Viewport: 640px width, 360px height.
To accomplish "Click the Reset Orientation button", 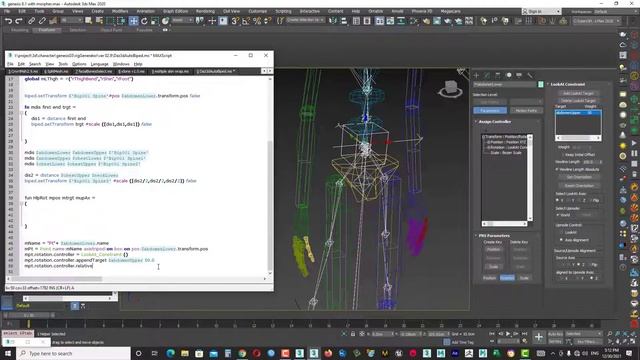I will (x=579, y=186).
